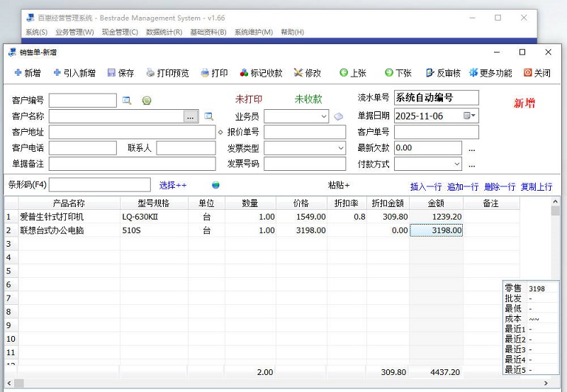567x392 pixels.
Task: Click the 删除一行 link
Action: click(500, 186)
